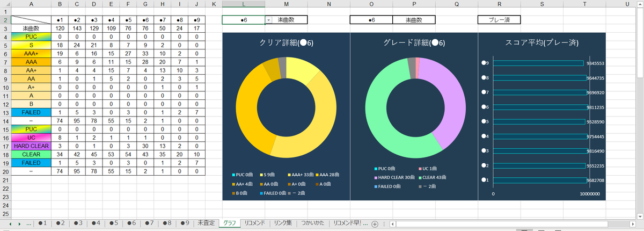
Task: Switch to the ●2 sheet tab
Action: pos(60,223)
